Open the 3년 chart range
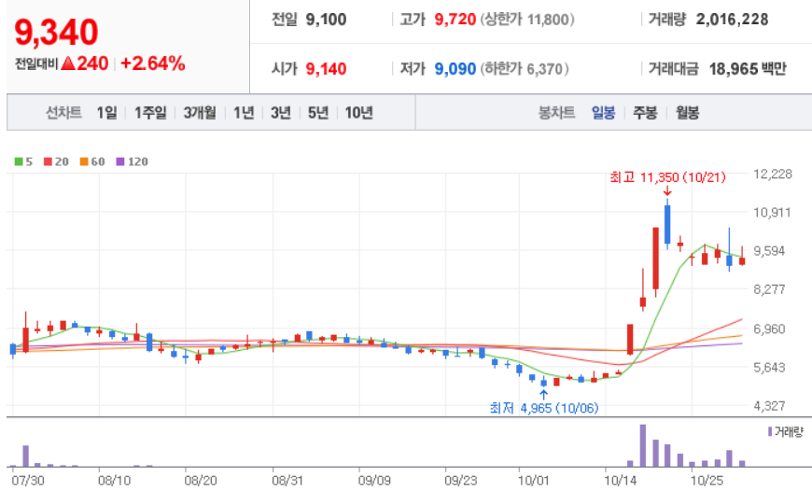The height and width of the screenshot is (504, 812). tap(281, 112)
